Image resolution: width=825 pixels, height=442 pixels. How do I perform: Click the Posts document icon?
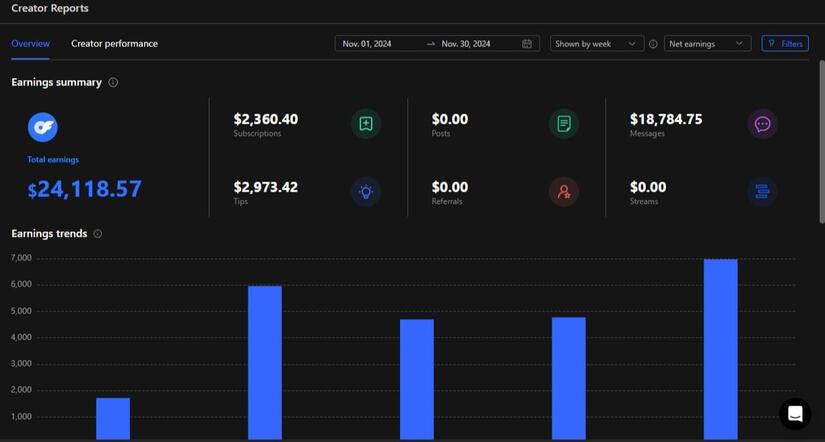[564, 124]
